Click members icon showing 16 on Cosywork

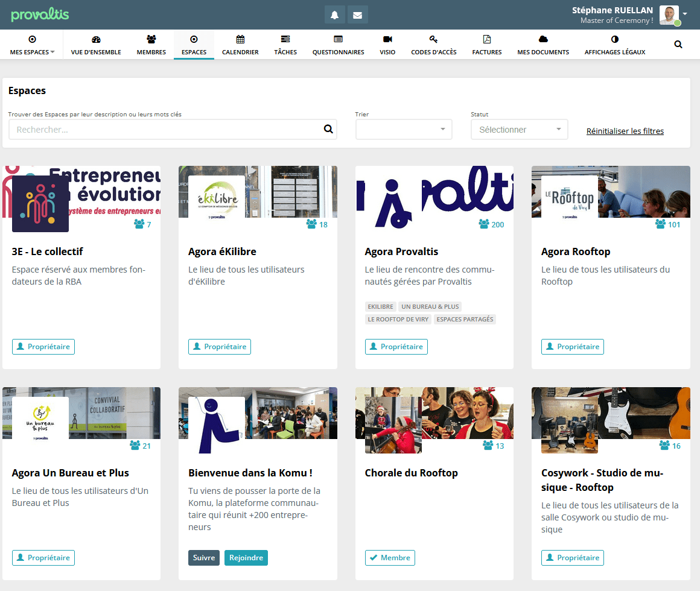pyautogui.click(x=670, y=446)
